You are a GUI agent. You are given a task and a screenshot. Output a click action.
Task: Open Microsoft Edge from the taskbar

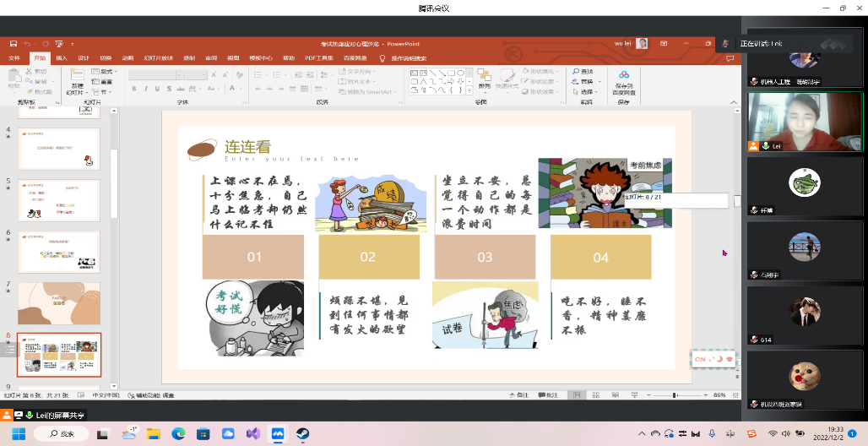(177, 433)
